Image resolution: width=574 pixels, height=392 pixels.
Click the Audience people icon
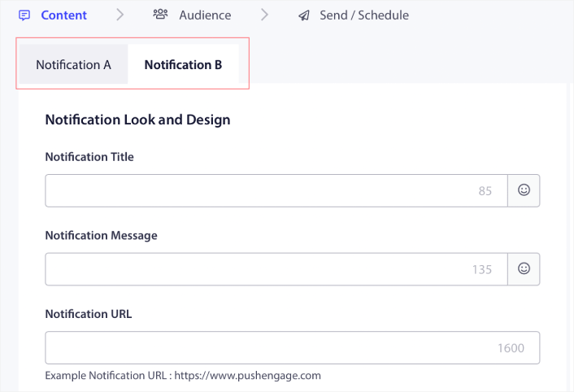point(160,15)
